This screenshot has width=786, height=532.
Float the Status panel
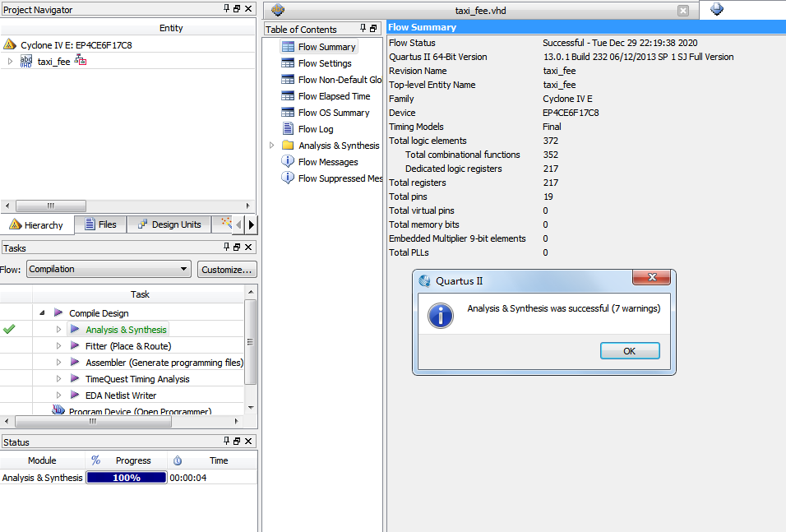coord(237,441)
